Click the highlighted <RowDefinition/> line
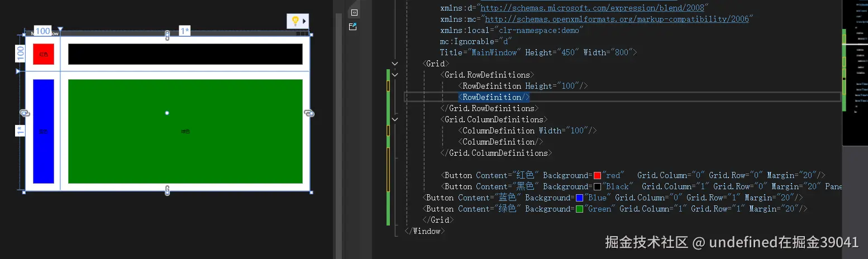This screenshot has height=259, width=868. [x=494, y=97]
